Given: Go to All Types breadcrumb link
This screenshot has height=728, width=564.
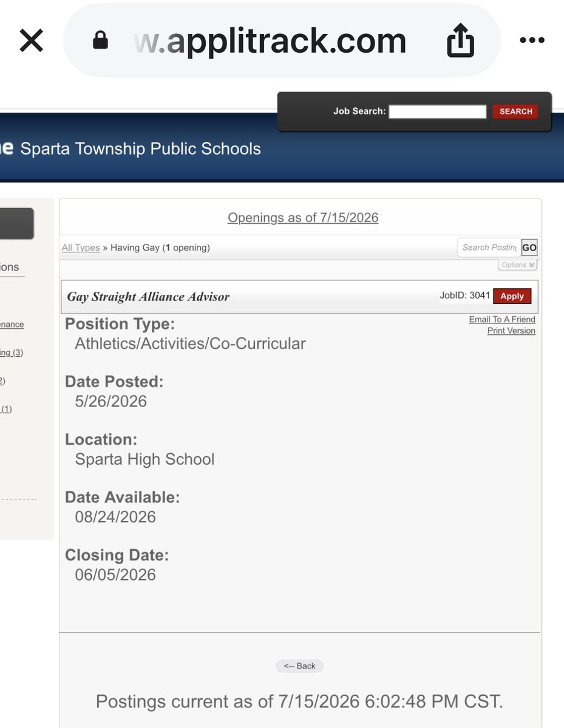Looking at the screenshot, I should (x=81, y=248).
